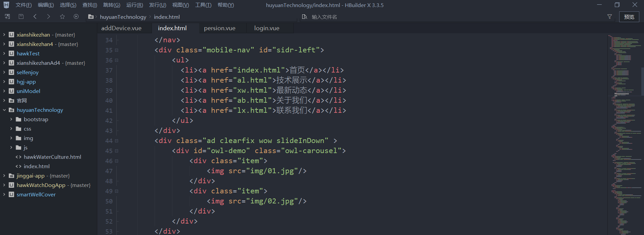644x235 pixels.
Task: Expand the hawkWatchDogApp project
Action: click(4, 185)
